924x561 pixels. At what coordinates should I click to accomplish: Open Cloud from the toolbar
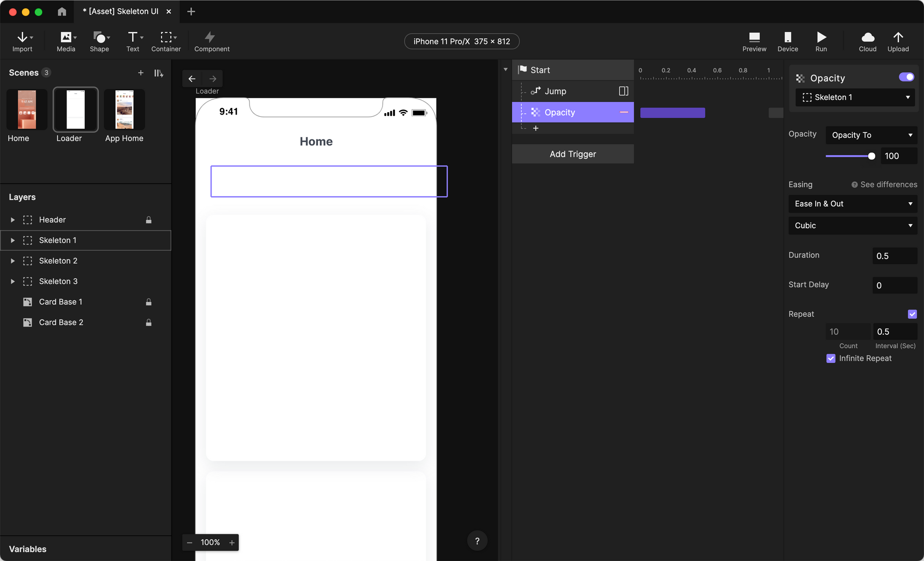click(x=867, y=37)
